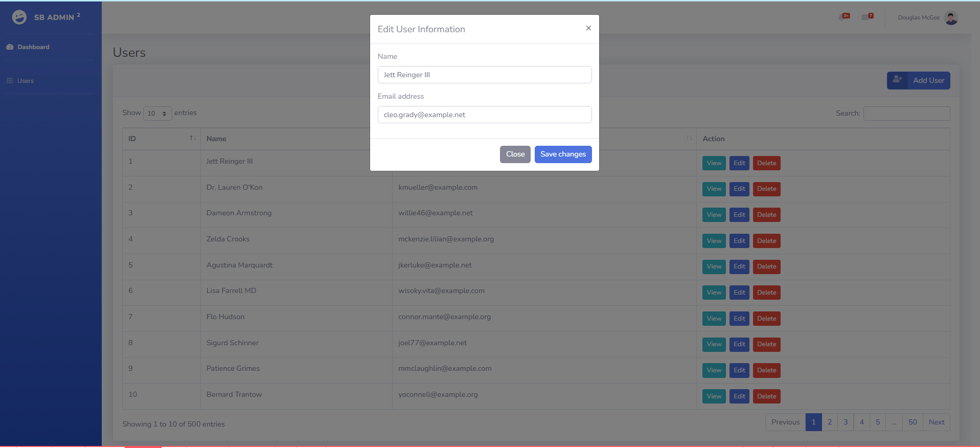View user Dr. Lauren O'Kon
This screenshot has width=980, height=448.
714,189
